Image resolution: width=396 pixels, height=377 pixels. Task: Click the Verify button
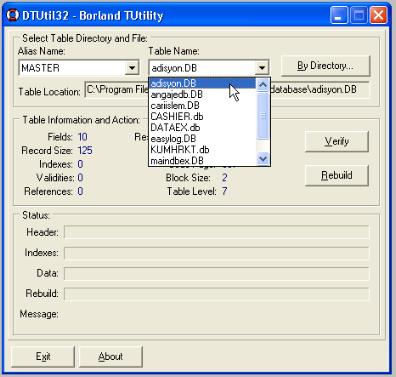pos(337,142)
